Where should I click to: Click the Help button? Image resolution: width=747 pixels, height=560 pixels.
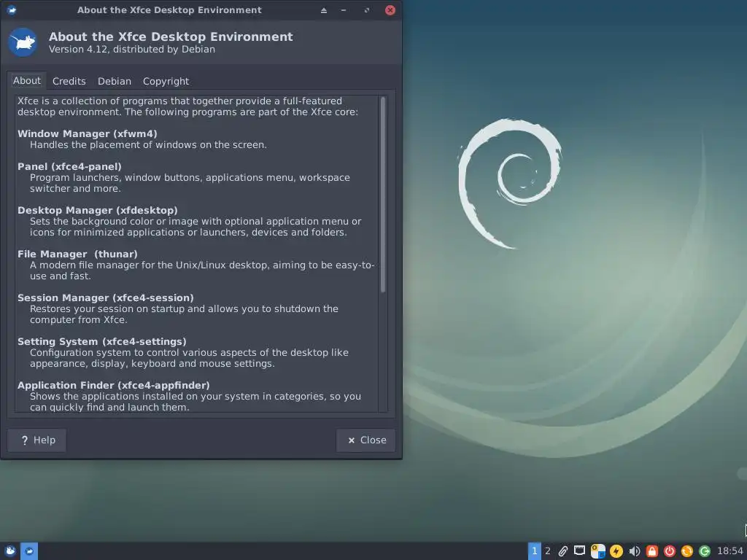[37, 440]
